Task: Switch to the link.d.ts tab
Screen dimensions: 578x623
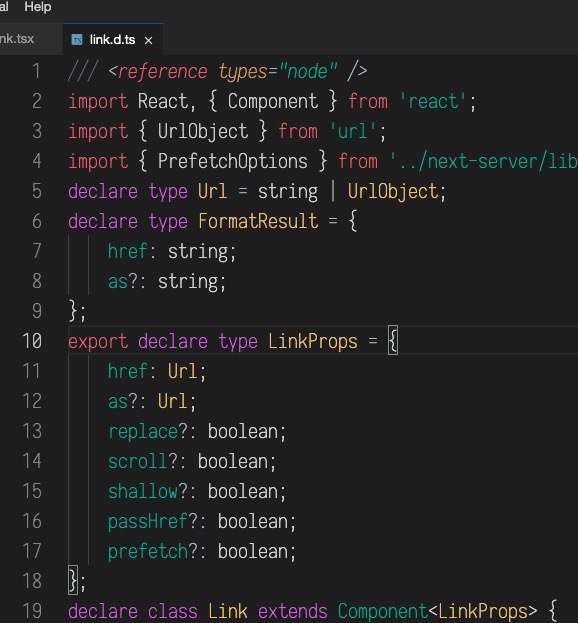Action: pos(113,39)
